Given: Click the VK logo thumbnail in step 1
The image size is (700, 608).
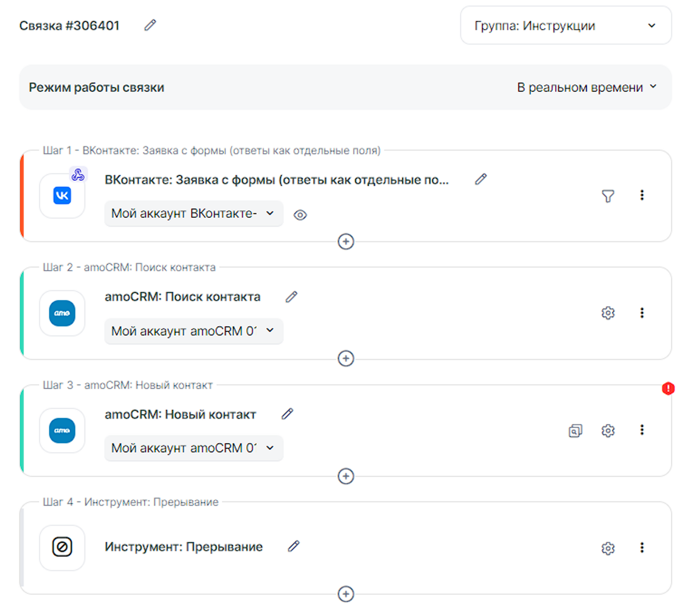Looking at the screenshot, I should pyautogui.click(x=62, y=196).
